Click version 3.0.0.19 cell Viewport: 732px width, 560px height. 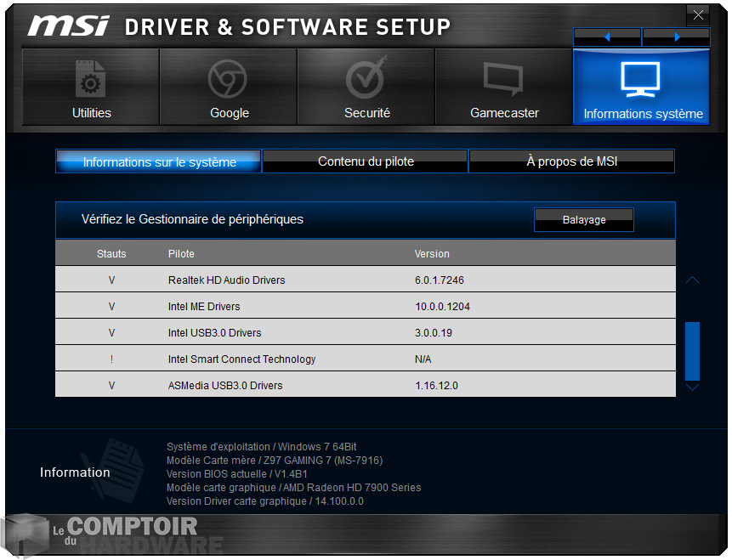[x=434, y=333]
